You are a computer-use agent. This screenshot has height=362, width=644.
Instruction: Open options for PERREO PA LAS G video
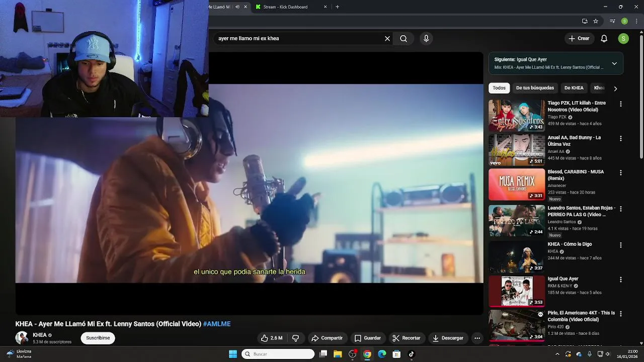click(620, 209)
